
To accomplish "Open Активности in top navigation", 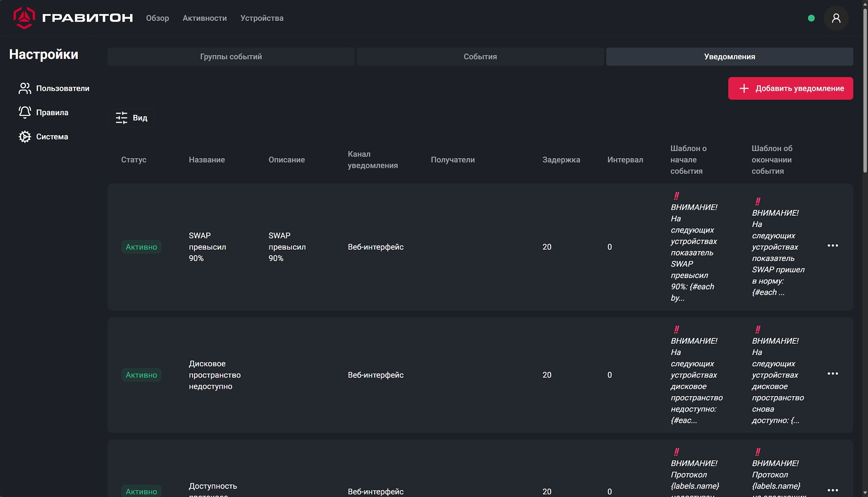I will (204, 18).
